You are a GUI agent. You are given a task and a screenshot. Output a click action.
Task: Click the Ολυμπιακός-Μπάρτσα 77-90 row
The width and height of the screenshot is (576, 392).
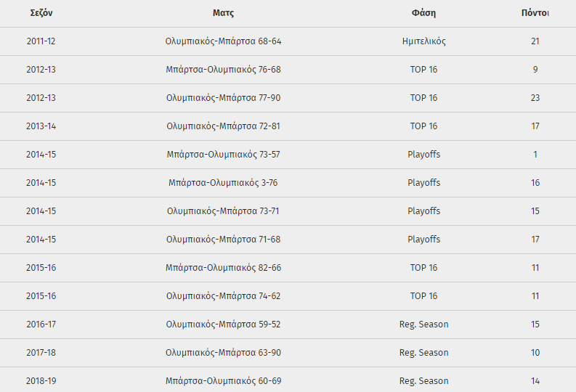288,98
